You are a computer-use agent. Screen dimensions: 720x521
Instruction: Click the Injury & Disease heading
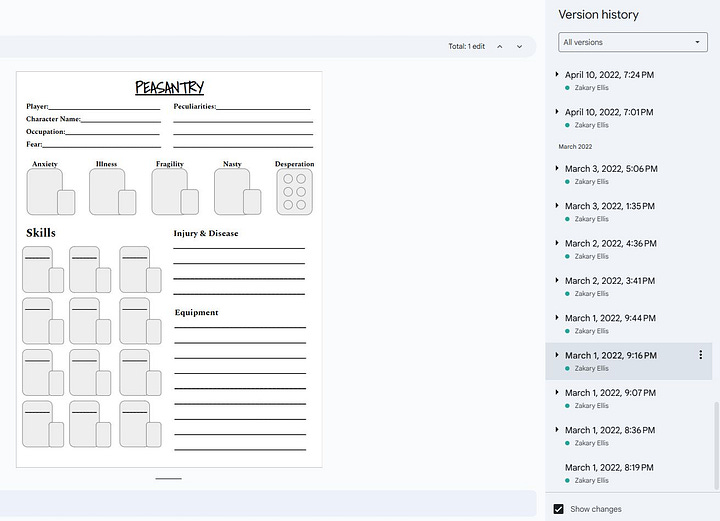click(206, 233)
